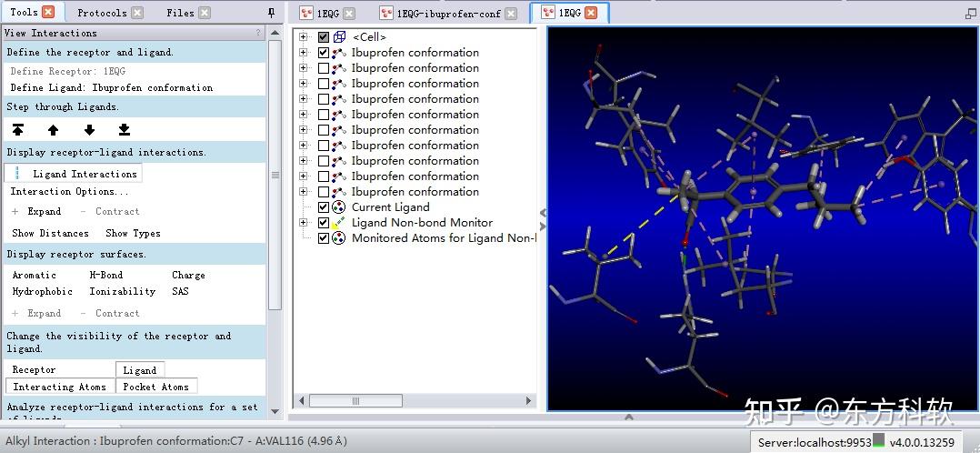Show the Hydrophobic receptor surface

[43, 292]
